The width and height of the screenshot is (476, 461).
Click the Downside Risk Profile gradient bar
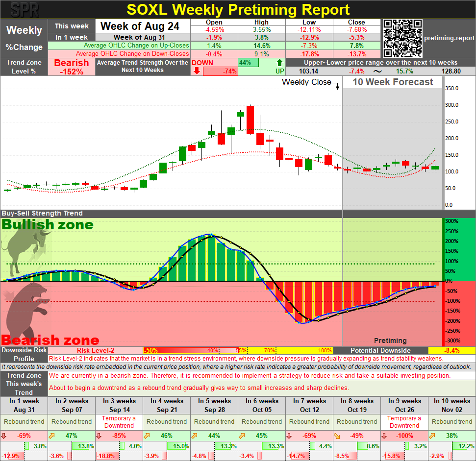[x=238, y=351]
